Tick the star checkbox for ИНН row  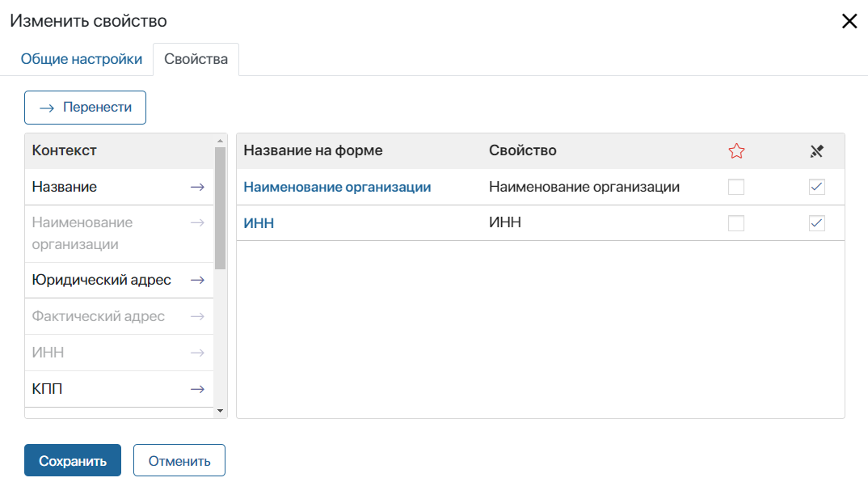(x=736, y=223)
